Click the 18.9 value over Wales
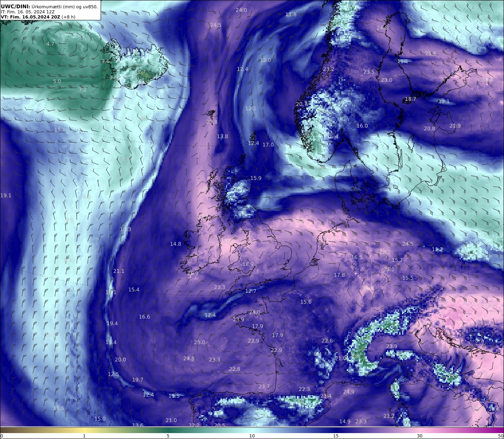 248,264
